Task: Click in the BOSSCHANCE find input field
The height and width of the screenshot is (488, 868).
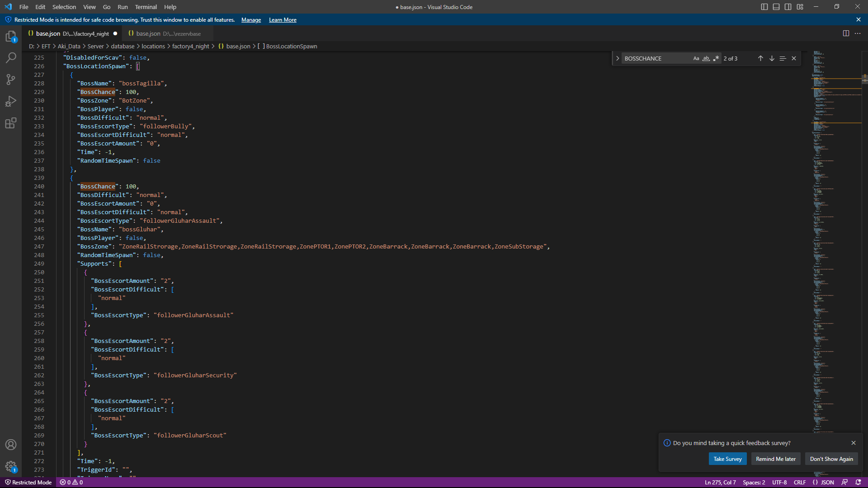Action: 656,58
